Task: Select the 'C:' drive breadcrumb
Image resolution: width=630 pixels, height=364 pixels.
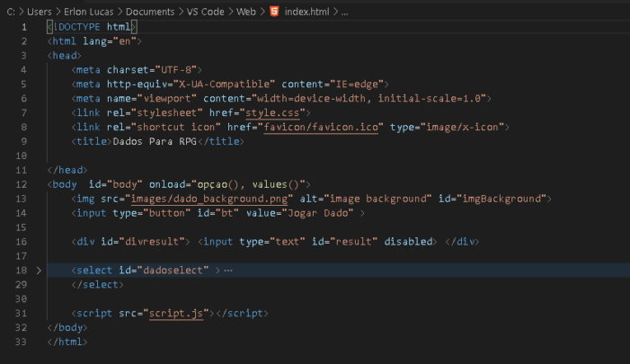Action: (x=11, y=10)
